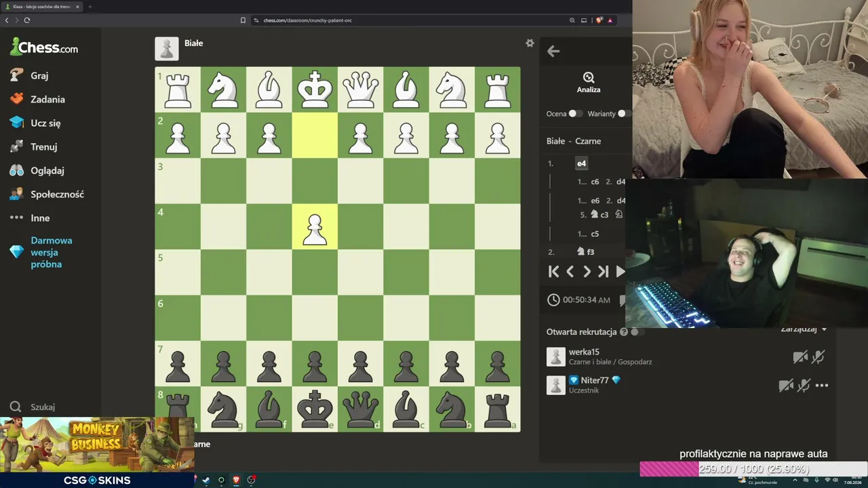Toggle Niter77's camera
The width and height of the screenshot is (868, 488).
(786, 386)
